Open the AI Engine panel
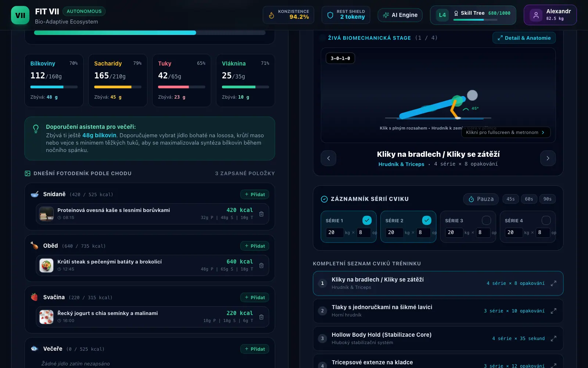The image size is (588, 368). 400,15
